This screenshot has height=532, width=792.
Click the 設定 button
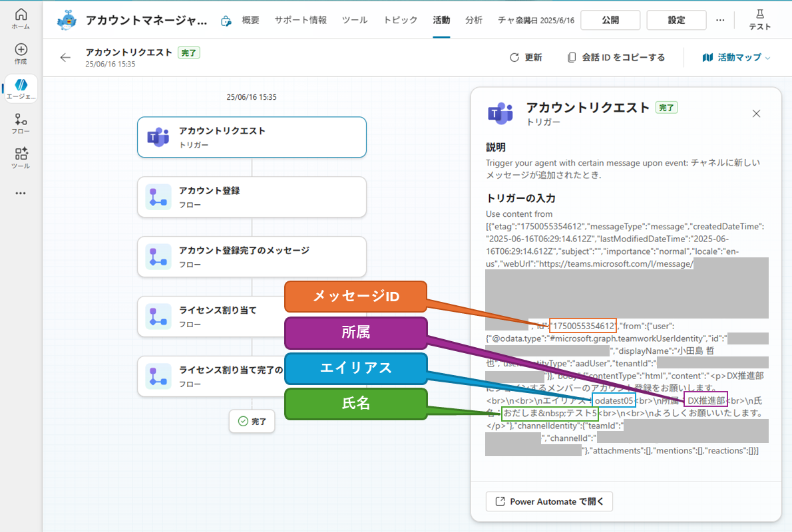coord(676,20)
